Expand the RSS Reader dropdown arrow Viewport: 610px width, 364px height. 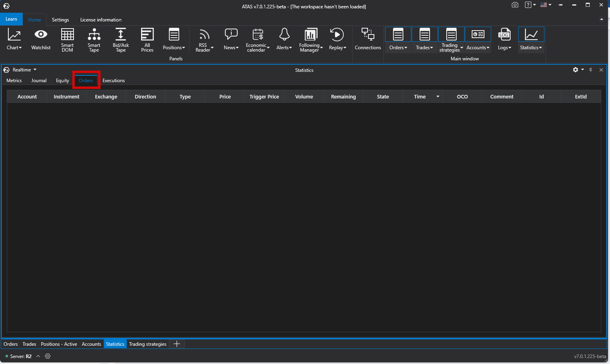pos(212,48)
